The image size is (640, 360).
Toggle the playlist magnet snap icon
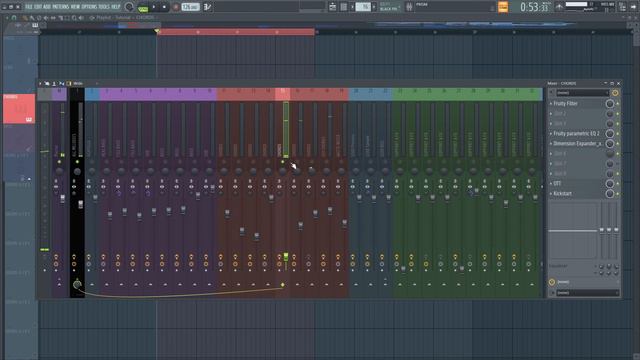tap(14, 18)
